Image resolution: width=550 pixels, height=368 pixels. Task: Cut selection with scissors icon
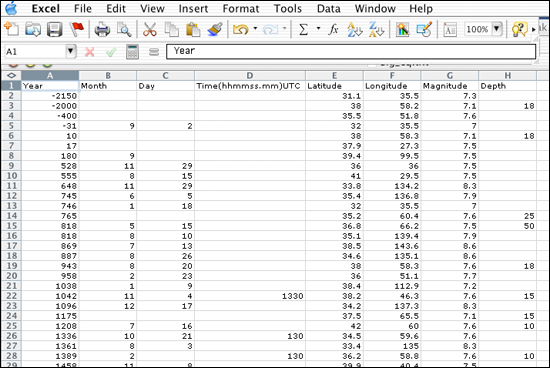pos(150,29)
